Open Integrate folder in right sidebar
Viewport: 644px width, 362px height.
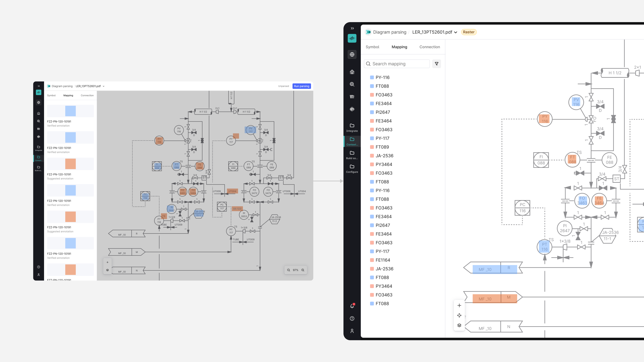352,127
